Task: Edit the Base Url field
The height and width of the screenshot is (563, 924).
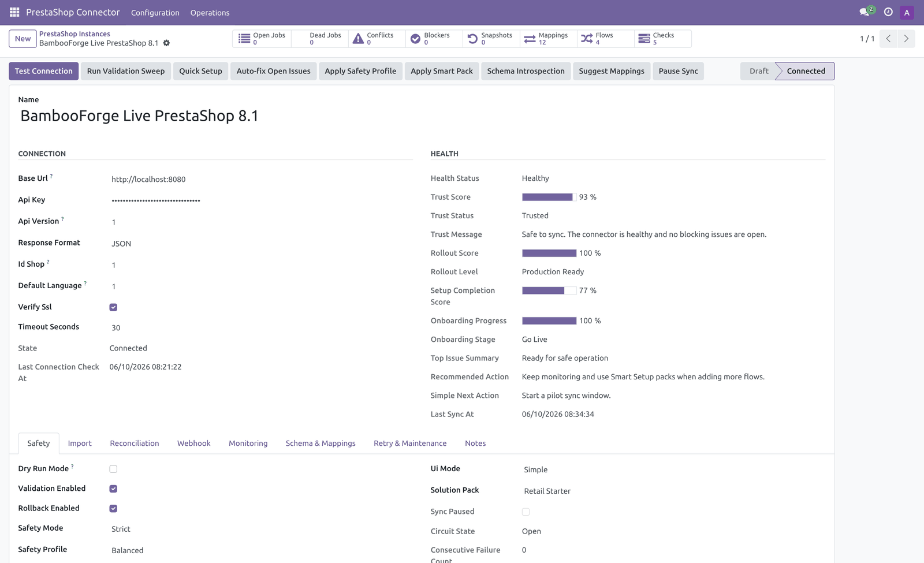Action: [x=260, y=179]
